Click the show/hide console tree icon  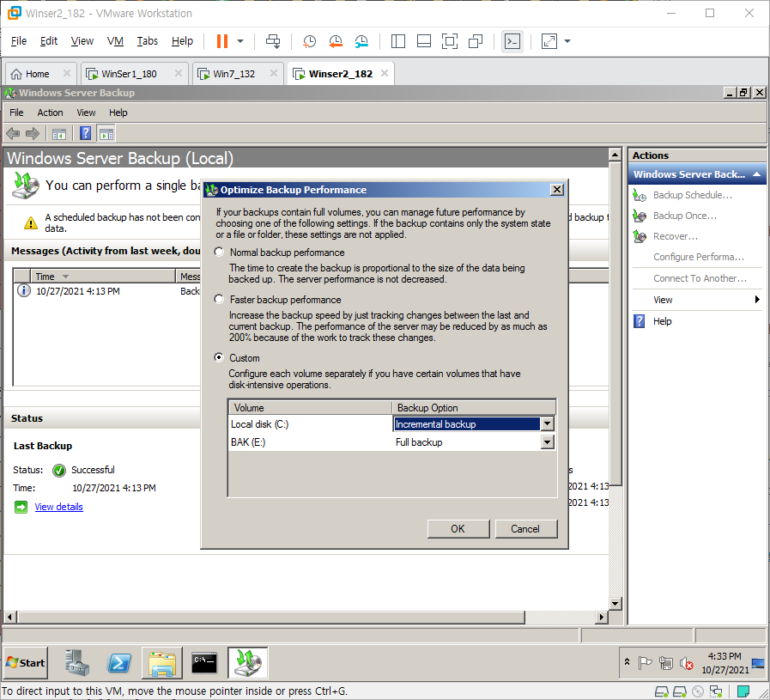click(59, 134)
